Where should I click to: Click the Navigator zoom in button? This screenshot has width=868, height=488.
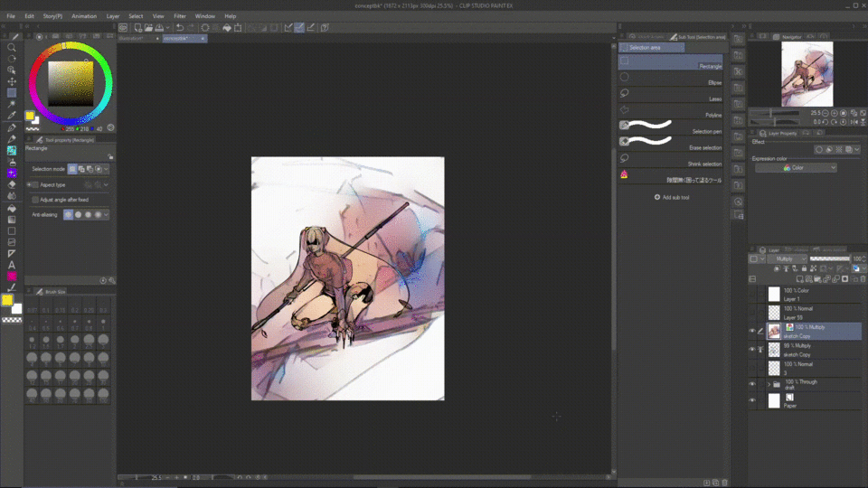click(x=835, y=113)
